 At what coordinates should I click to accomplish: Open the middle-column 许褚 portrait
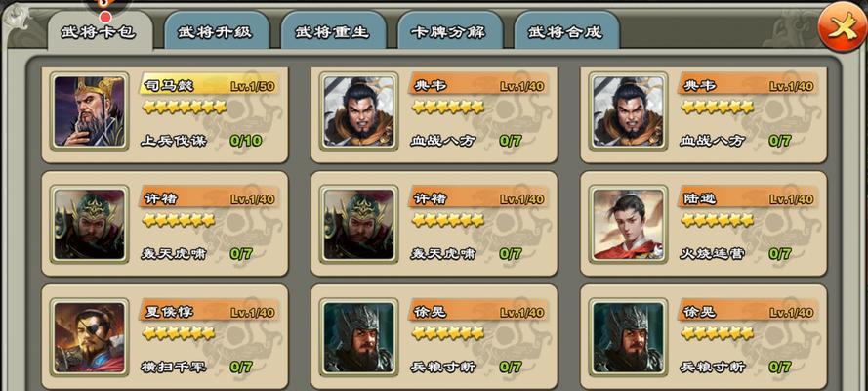[x=358, y=224]
